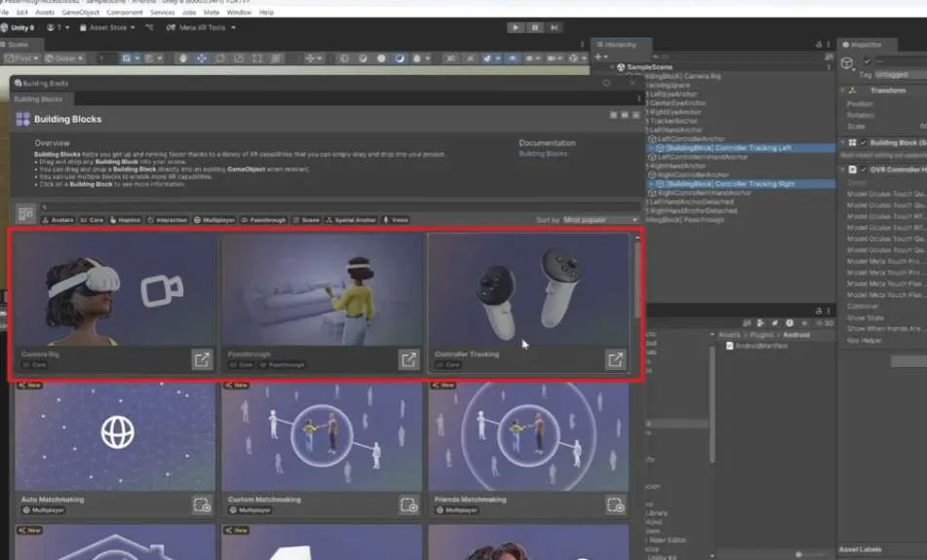Open the Camera Rig block's add icon
This screenshot has height=560, width=927.
(202, 359)
